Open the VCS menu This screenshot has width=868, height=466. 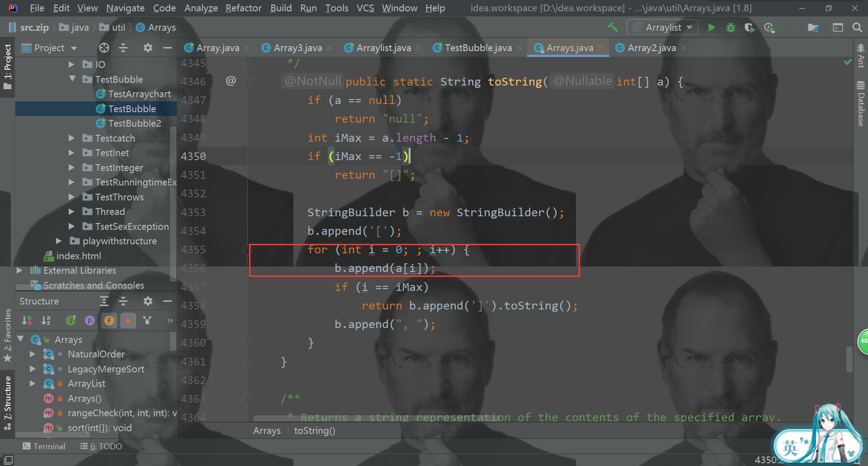(x=365, y=8)
